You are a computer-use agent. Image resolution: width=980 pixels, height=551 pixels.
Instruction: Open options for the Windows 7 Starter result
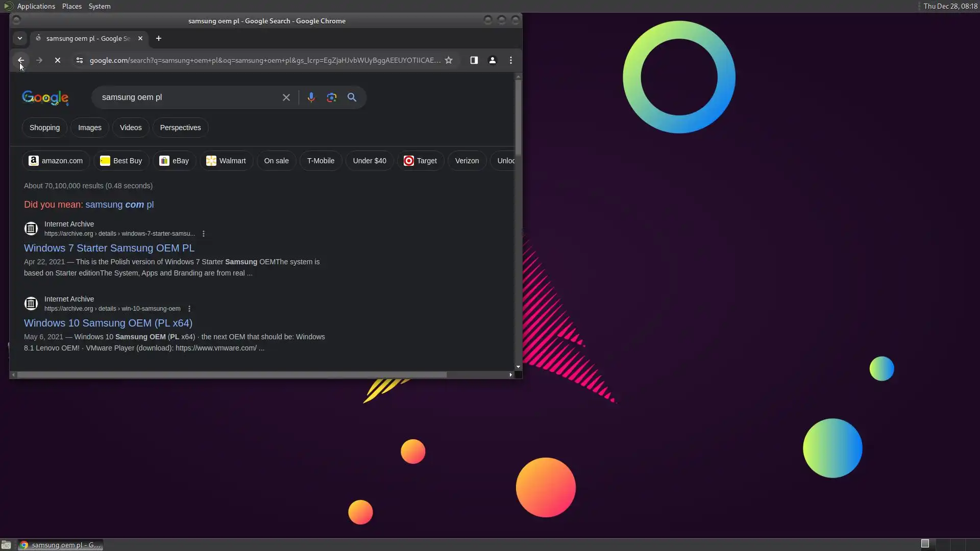[204, 234]
